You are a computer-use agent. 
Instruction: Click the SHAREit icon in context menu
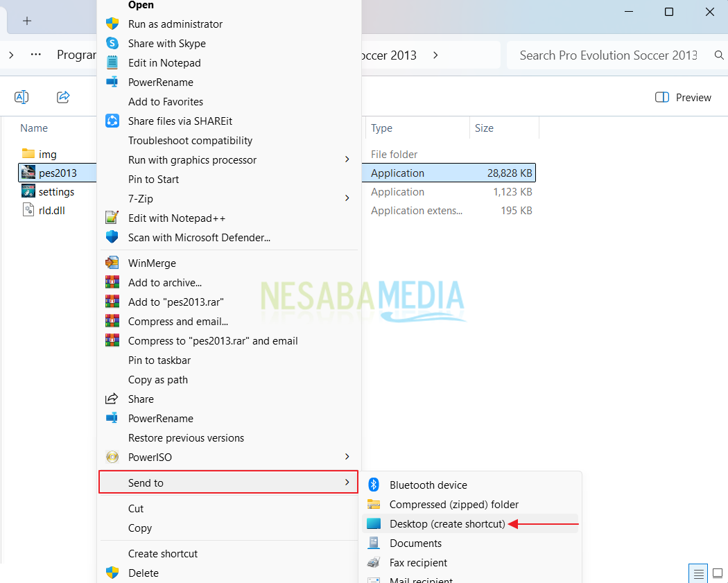112,121
